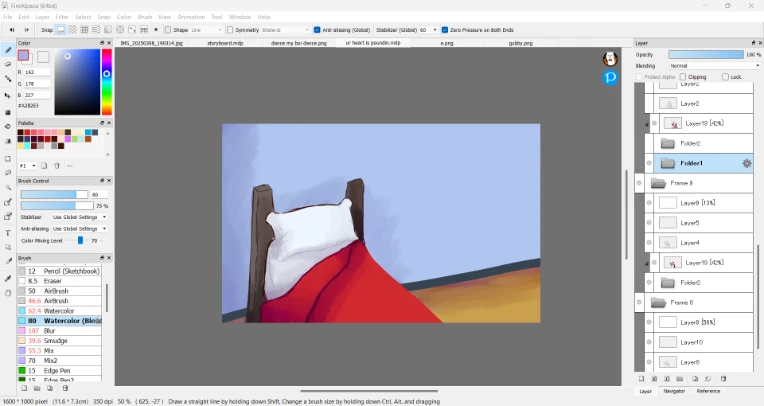
Task: Choose the Smudge brush in list
Action: [x=59, y=341]
